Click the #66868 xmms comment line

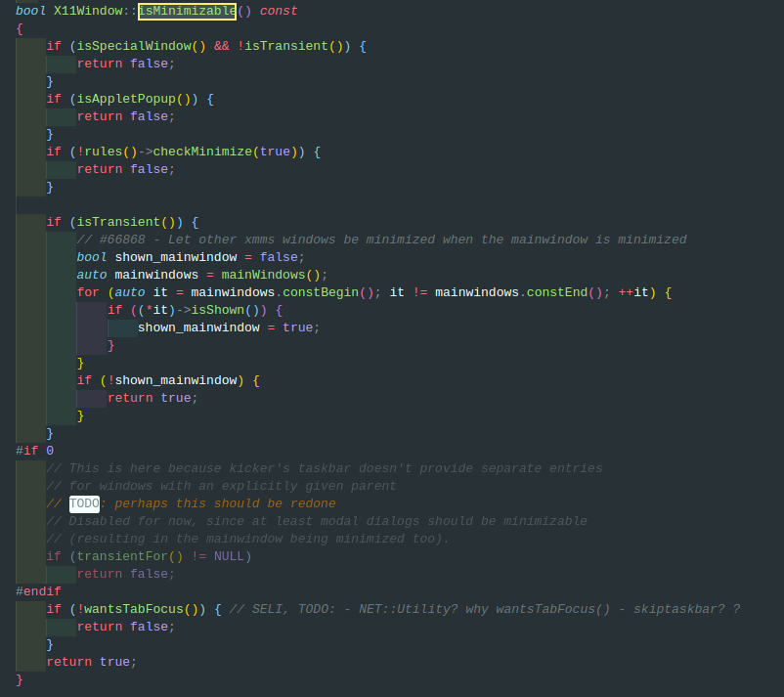(381, 240)
